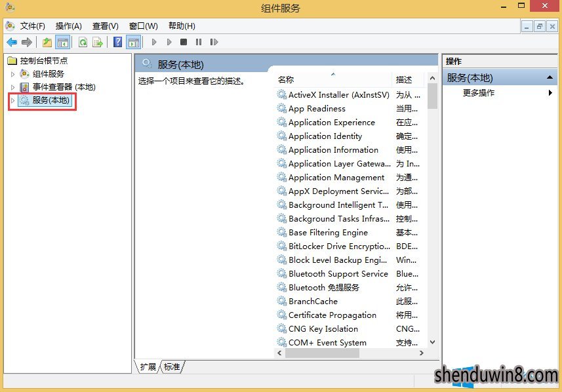562x392 pixels.
Task: Click the services list vertical scrollbar thumb
Action: (x=433, y=96)
